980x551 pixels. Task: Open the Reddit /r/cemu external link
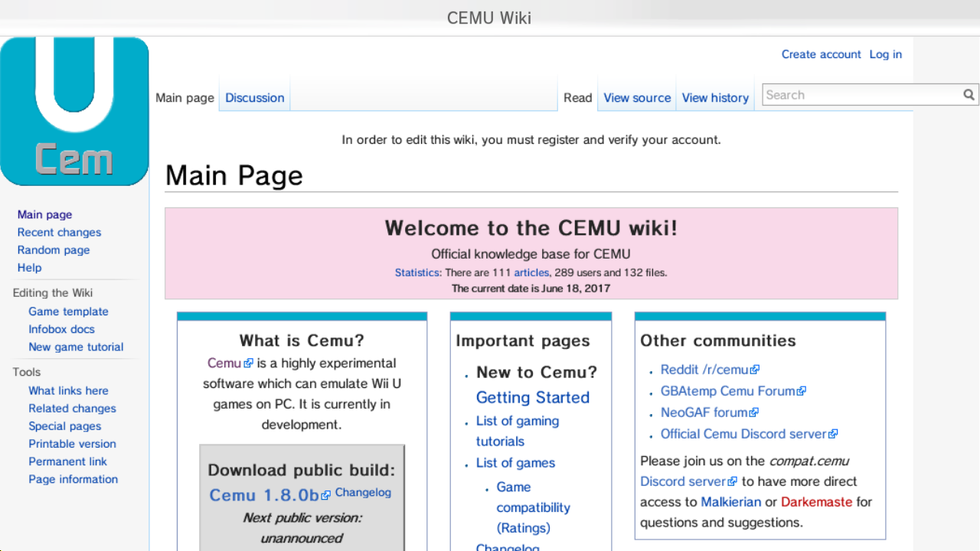click(x=704, y=370)
